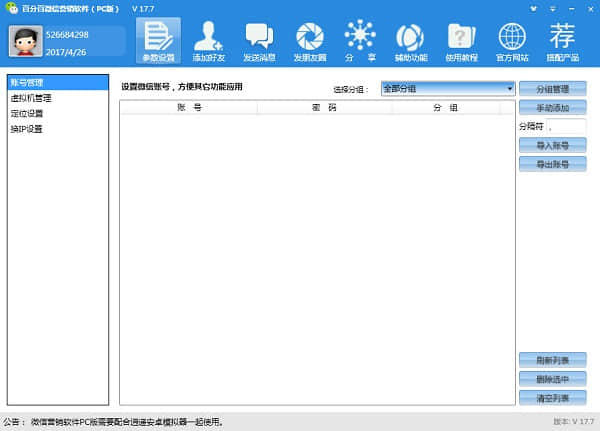The width and height of the screenshot is (600, 431).
Task: Open 参数设置 toolbar icon
Action: pyautogui.click(x=158, y=41)
